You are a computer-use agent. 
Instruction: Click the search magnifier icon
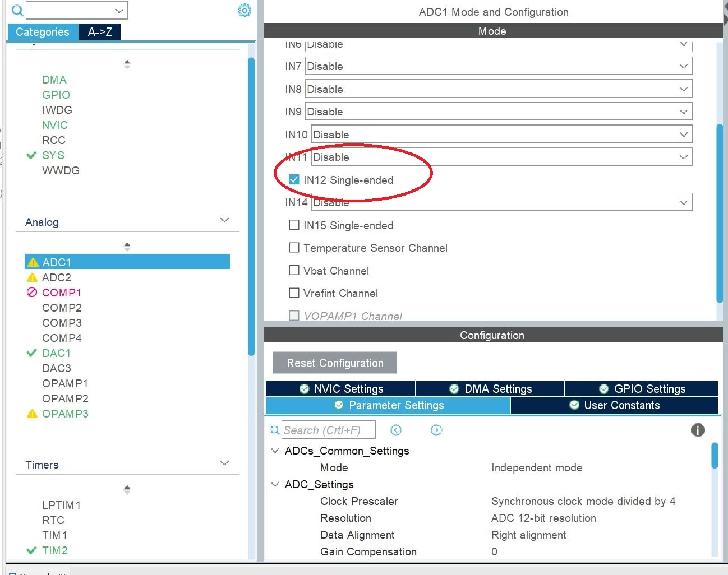click(18, 10)
